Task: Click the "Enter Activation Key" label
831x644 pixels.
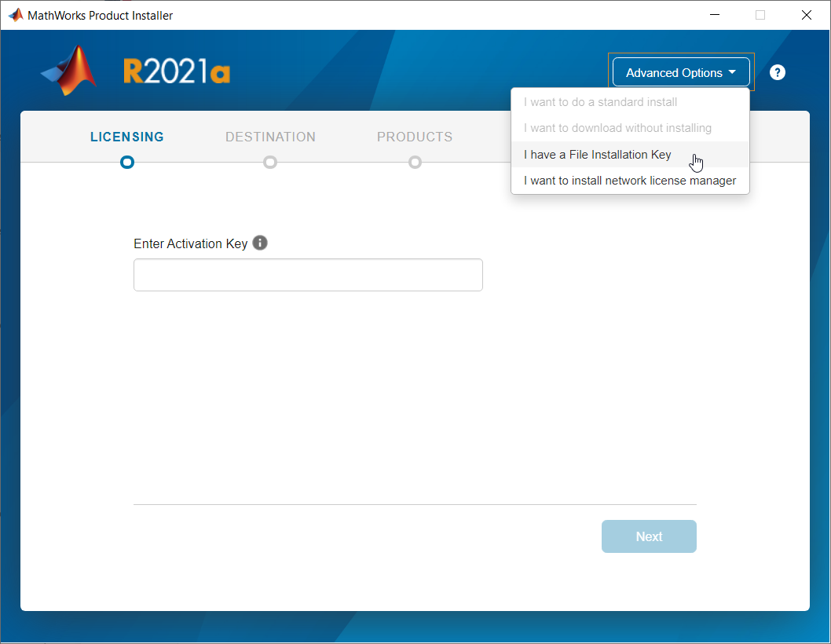Action: coord(191,243)
